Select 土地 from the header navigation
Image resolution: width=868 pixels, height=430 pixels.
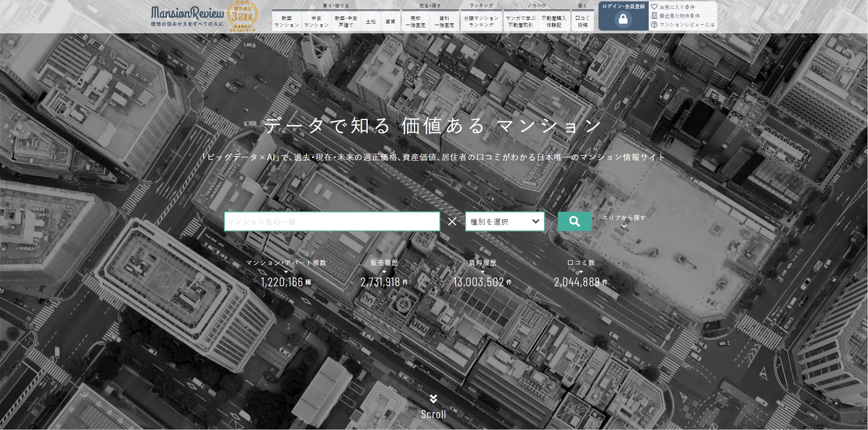click(x=370, y=21)
